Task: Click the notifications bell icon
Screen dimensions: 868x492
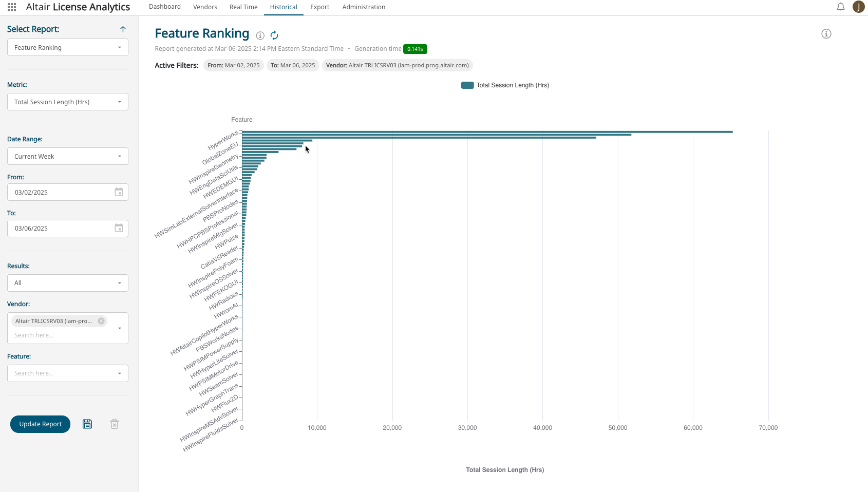Action: 841,7
